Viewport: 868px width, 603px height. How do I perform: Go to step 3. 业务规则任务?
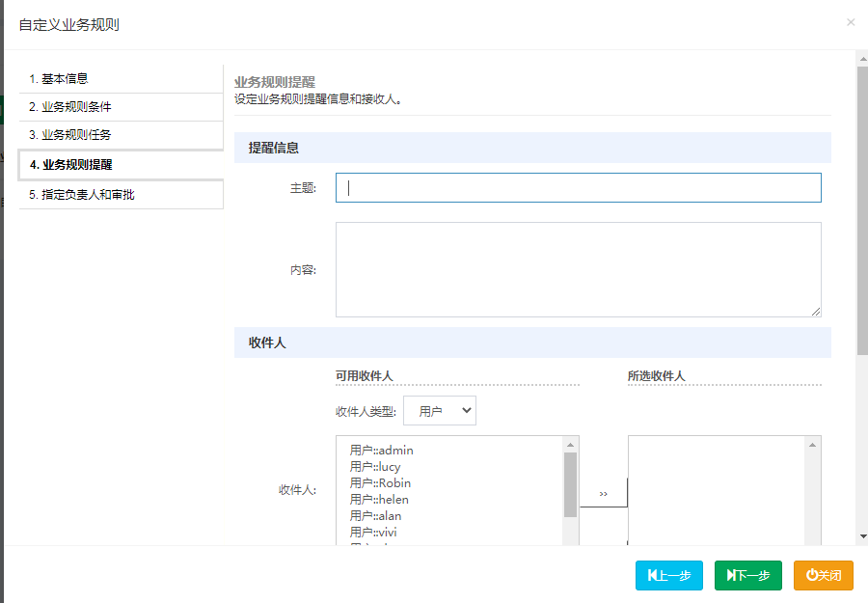(x=121, y=135)
